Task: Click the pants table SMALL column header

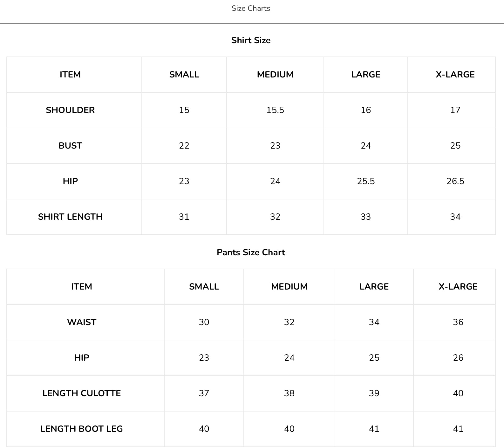Action: pyautogui.click(x=204, y=287)
